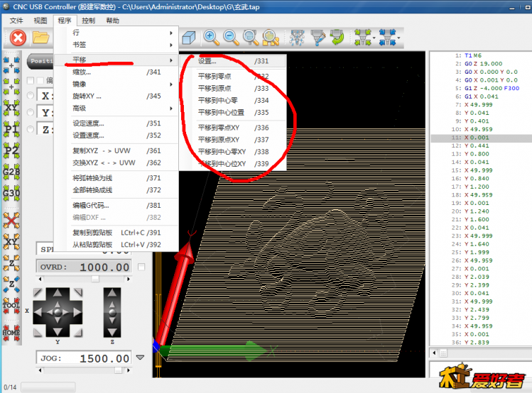Viewport: 532px width, 393px height.
Task: Select 全部转换成线 menu entry
Action: point(116,190)
